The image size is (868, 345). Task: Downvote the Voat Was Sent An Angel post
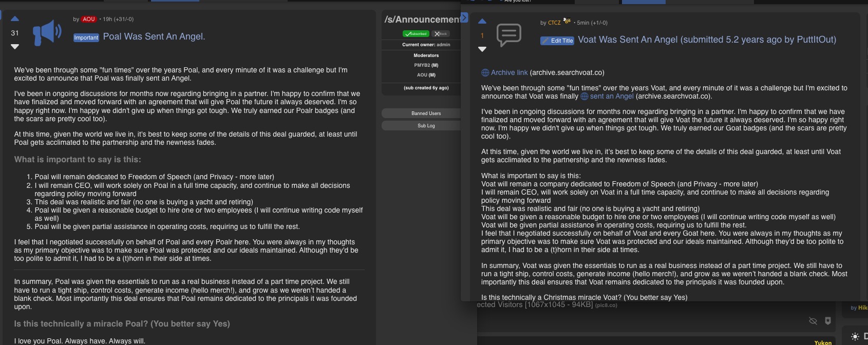click(x=482, y=49)
